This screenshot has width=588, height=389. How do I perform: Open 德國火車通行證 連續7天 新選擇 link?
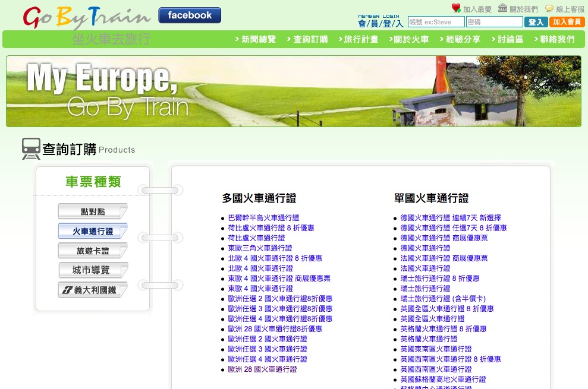451,218
